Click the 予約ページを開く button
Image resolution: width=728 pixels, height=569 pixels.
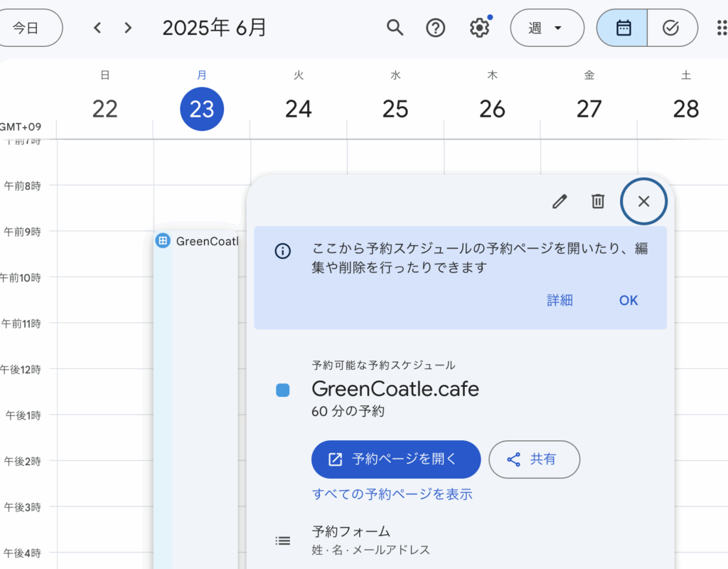coord(396,459)
